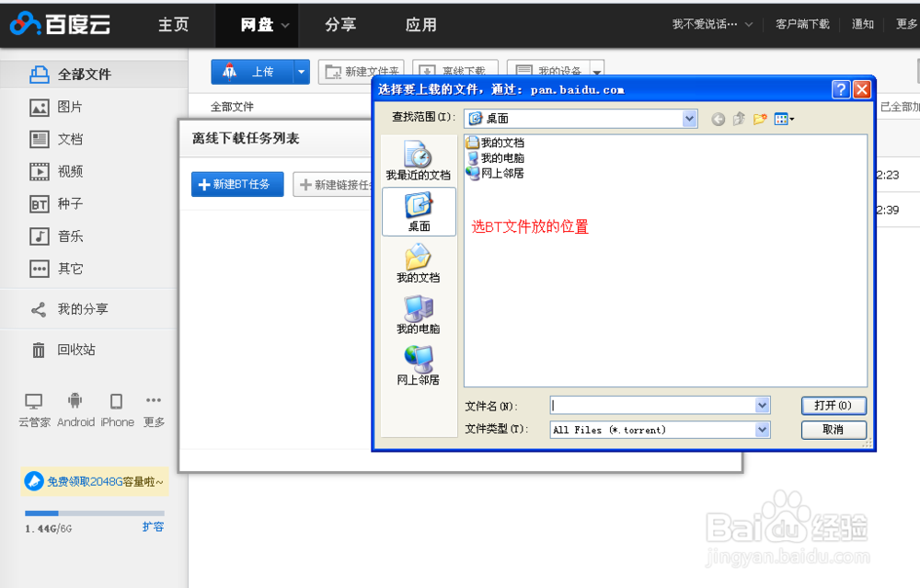Click the 新建文件夹 button
The image size is (920, 588).
click(361, 72)
